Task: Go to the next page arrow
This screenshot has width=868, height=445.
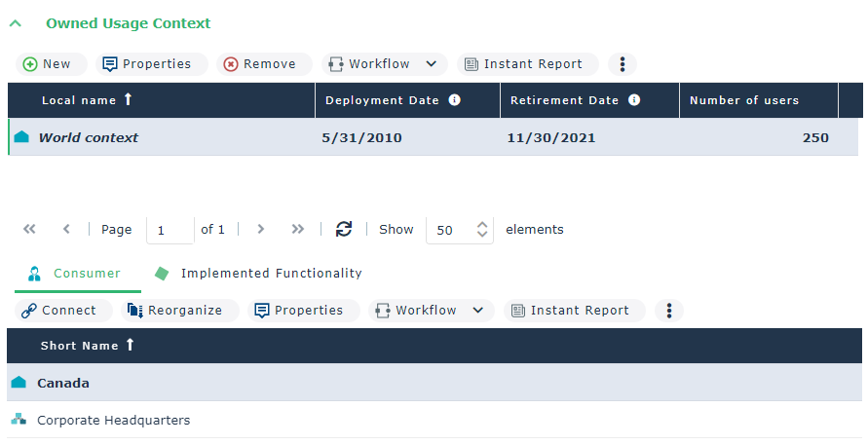Action: pyautogui.click(x=260, y=230)
